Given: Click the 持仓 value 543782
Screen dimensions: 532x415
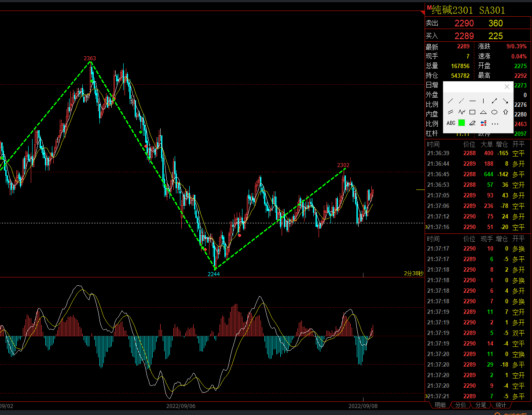Looking at the screenshot, I should click(460, 76).
